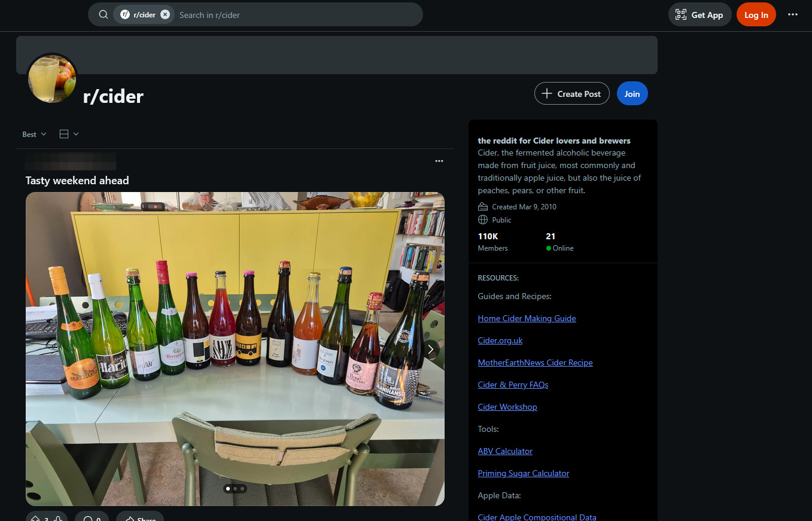The width and height of the screenshot is (812, 521).
Task: Open the top-right three-dot menu
Action: point(793,15)
